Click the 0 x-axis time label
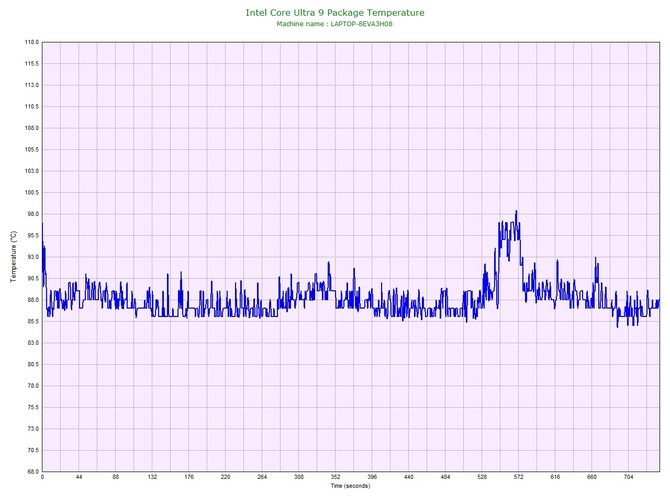670x503 pixels. pyautogui.click(x=42, y=477)
